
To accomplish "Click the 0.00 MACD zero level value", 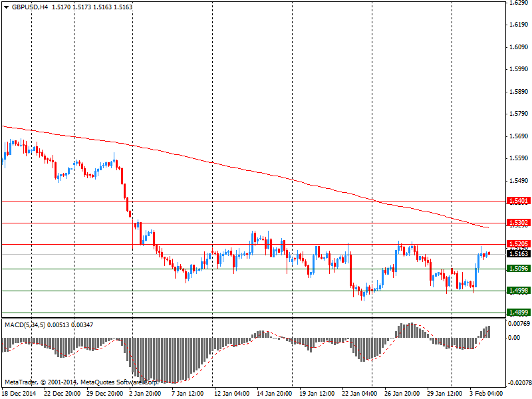I will (514, 338).
